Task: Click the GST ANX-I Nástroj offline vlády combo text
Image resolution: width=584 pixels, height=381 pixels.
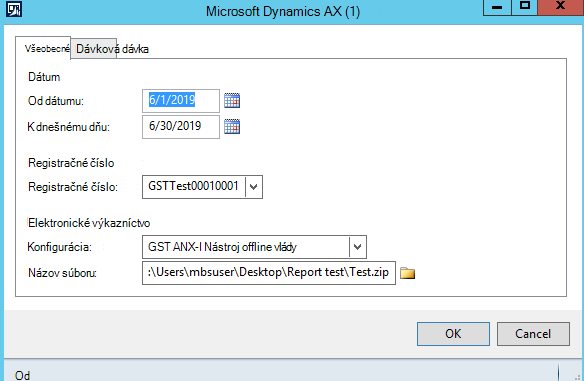Action: coord(222,247)
